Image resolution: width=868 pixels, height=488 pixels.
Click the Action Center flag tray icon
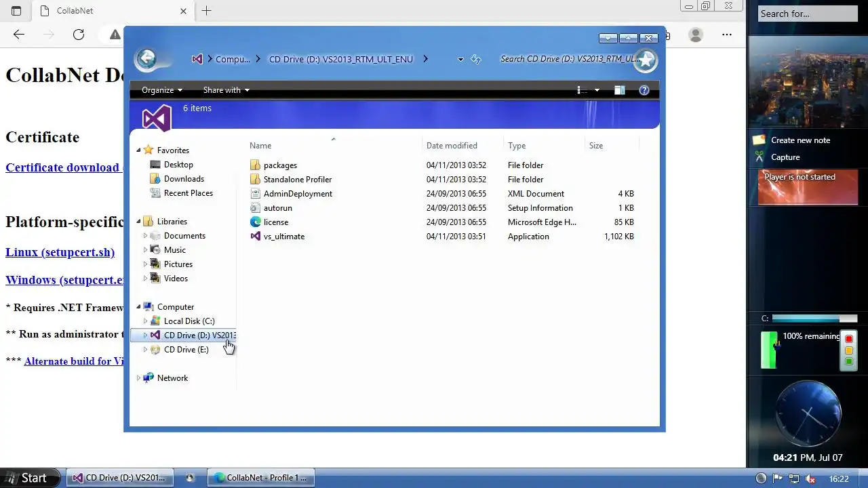(778, 479)
